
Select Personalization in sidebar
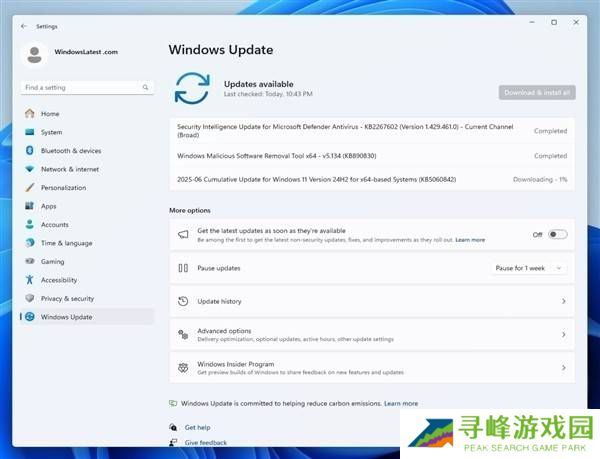coord(64,188)
